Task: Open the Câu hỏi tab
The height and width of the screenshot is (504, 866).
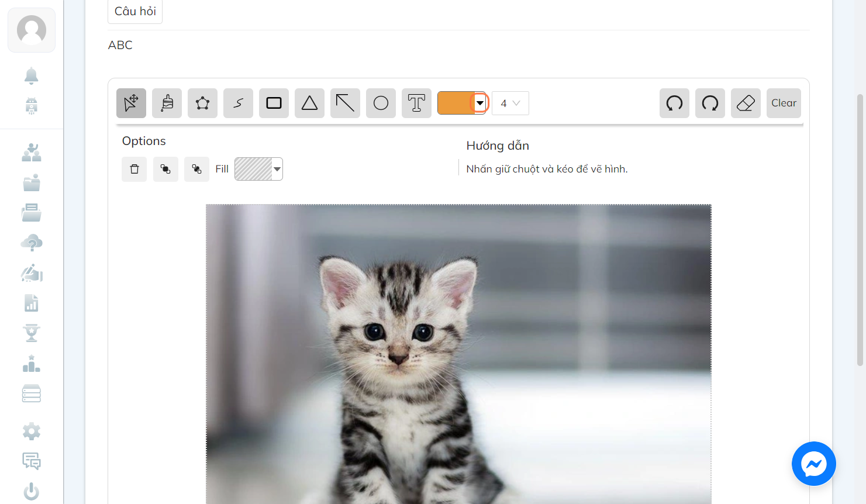Action: 135,11
